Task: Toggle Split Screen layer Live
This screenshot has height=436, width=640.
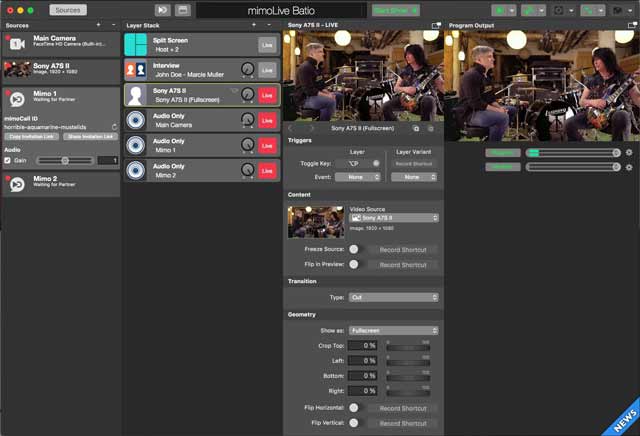Action: coord(267,45)
